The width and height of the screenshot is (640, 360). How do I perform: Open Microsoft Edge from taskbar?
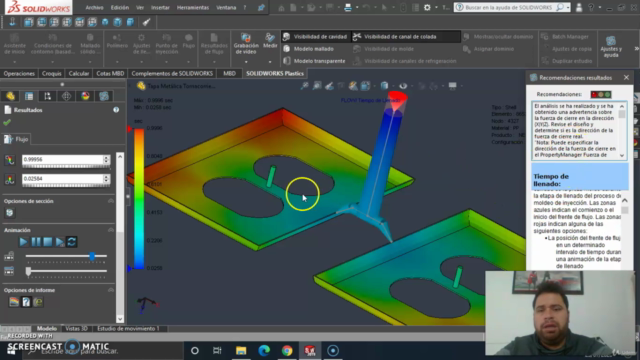tap(264, 351)
